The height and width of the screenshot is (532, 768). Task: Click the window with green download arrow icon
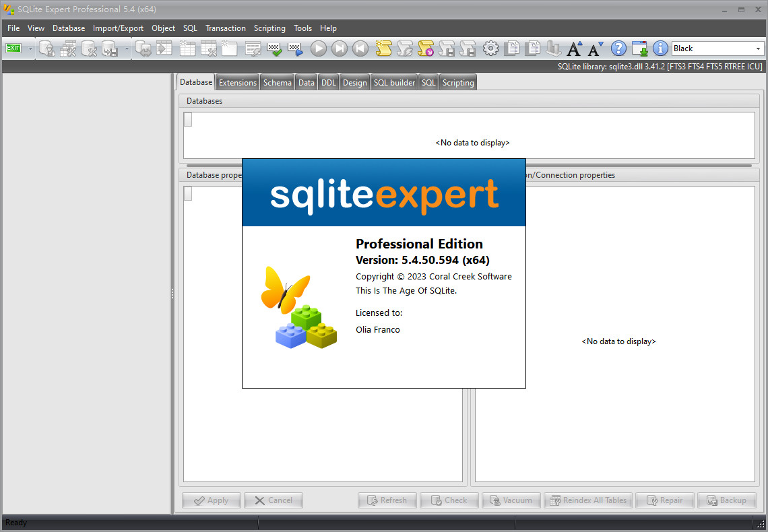[x=640, y=48]
